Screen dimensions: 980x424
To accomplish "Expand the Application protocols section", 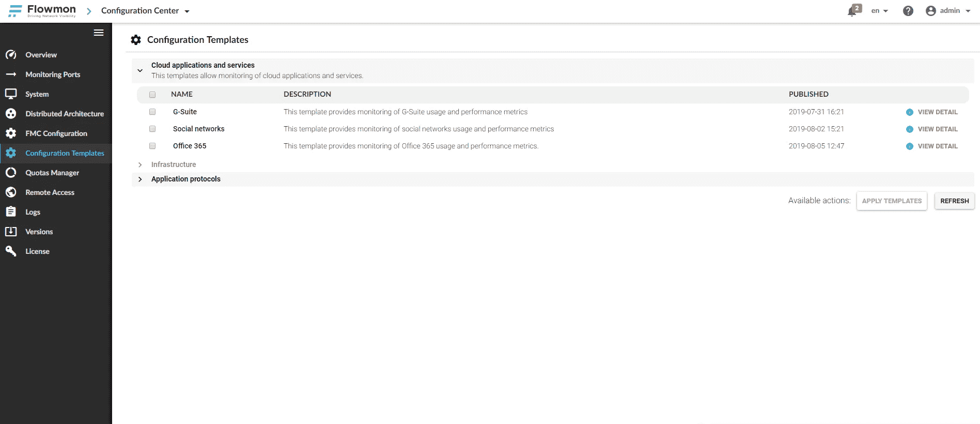I will [x=140, y=179].
